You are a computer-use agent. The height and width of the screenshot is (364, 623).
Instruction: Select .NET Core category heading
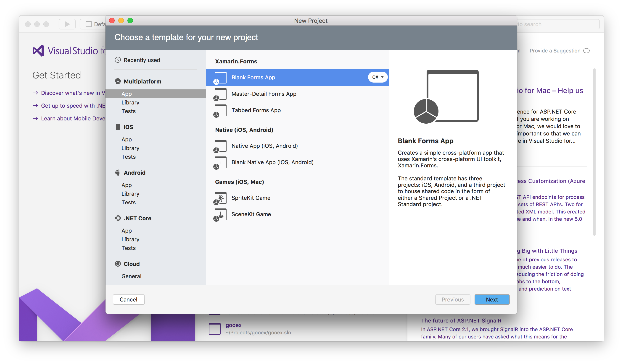pos(137,218)
